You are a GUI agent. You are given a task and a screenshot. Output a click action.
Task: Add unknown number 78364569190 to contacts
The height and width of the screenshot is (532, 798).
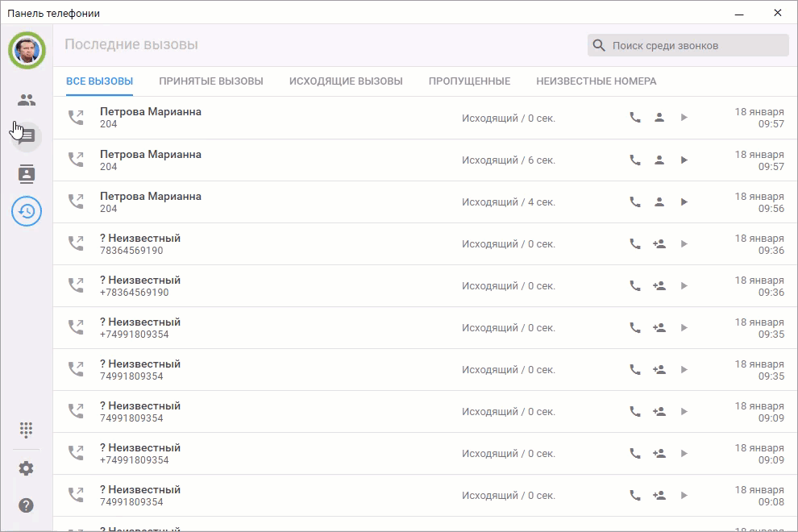tap(659, 243)
